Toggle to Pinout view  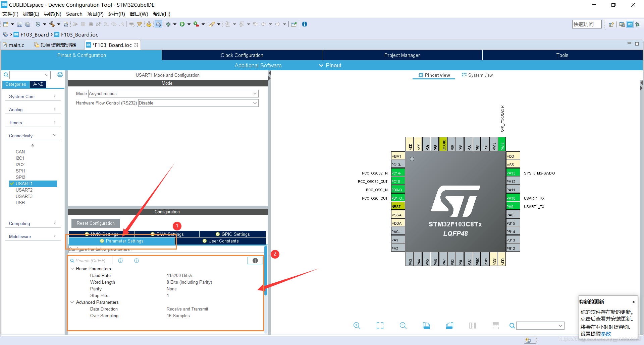pos(434,75)
